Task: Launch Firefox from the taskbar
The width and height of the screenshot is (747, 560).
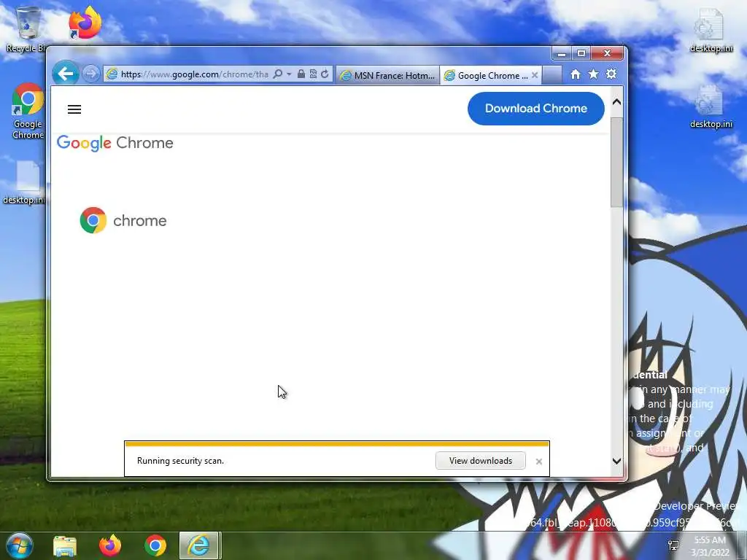Action: click(x=110, y=545)
